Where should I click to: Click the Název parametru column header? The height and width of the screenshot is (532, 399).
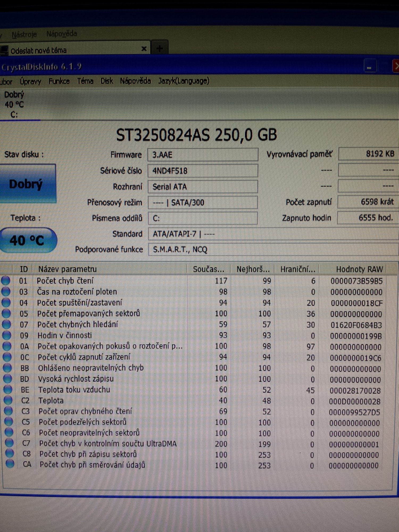coord(110,269)
